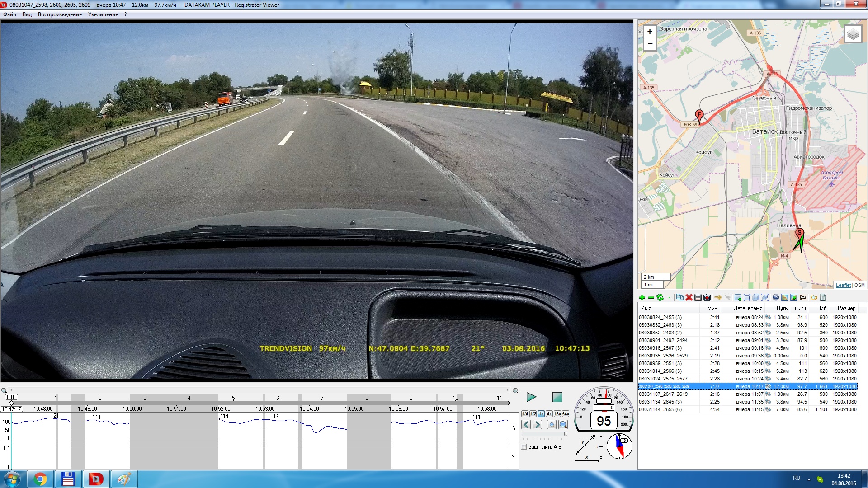The height and width of the screenshot is (488, 868).
Task: Click the green play button
Action: pos(531,397)
